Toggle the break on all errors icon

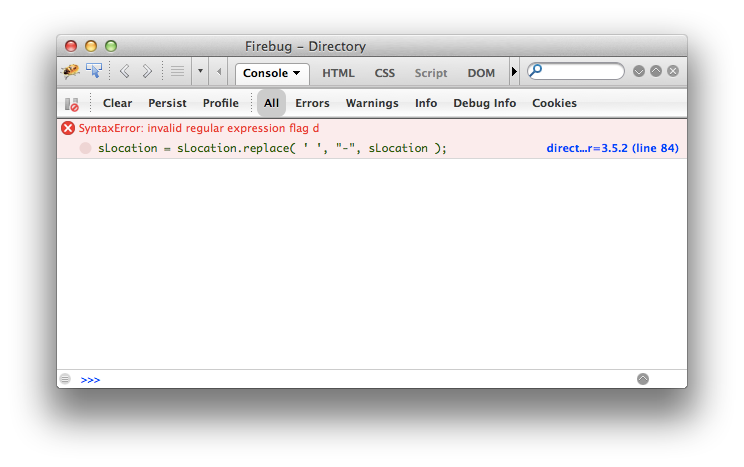pyautogui.click(x=72, y=104)
